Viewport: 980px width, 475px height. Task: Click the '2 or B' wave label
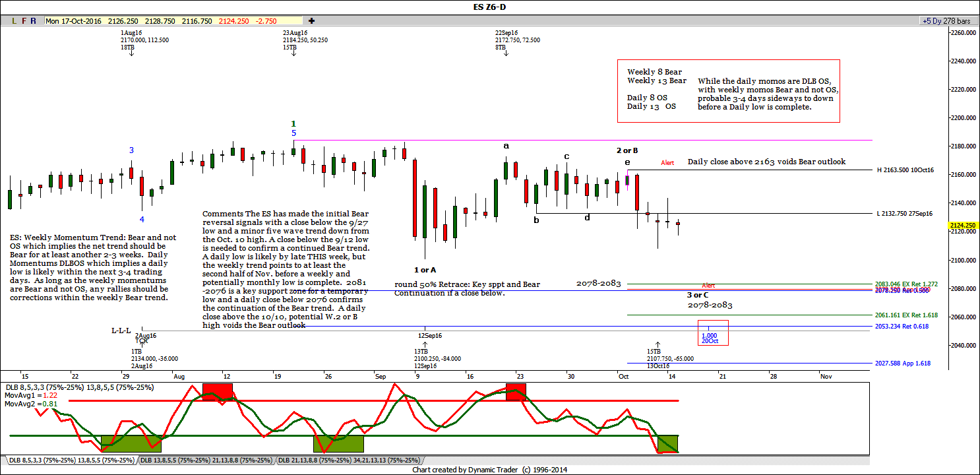pos(627,150)
